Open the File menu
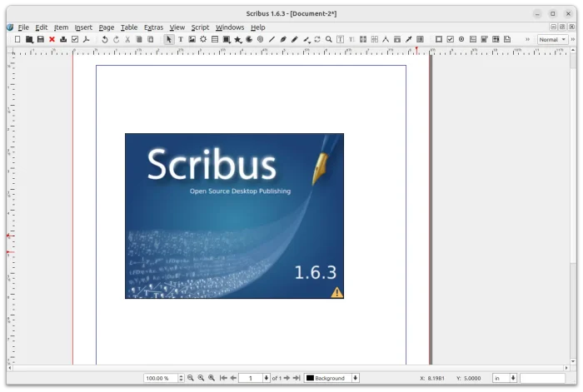Viewport: 583px width, 392px height. point(23,27)
